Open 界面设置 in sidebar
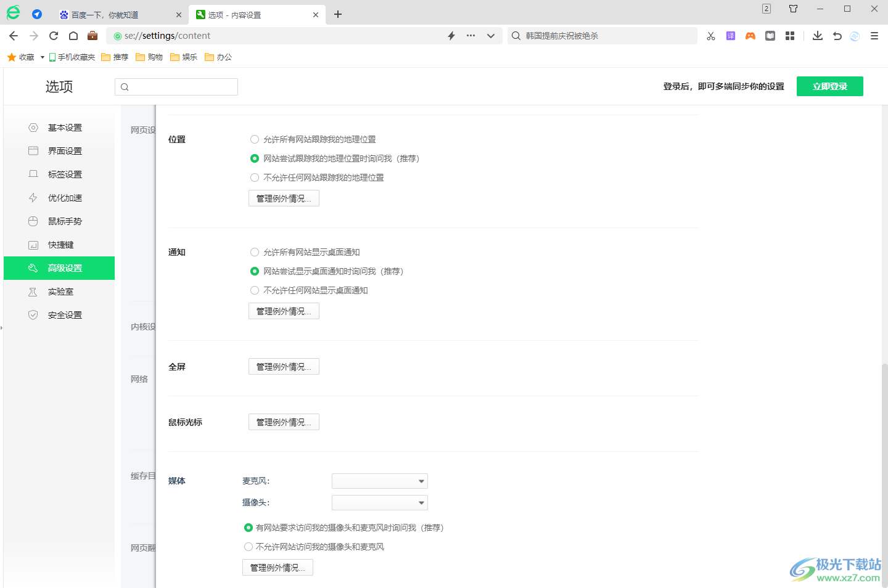 (x=59, y=151)
